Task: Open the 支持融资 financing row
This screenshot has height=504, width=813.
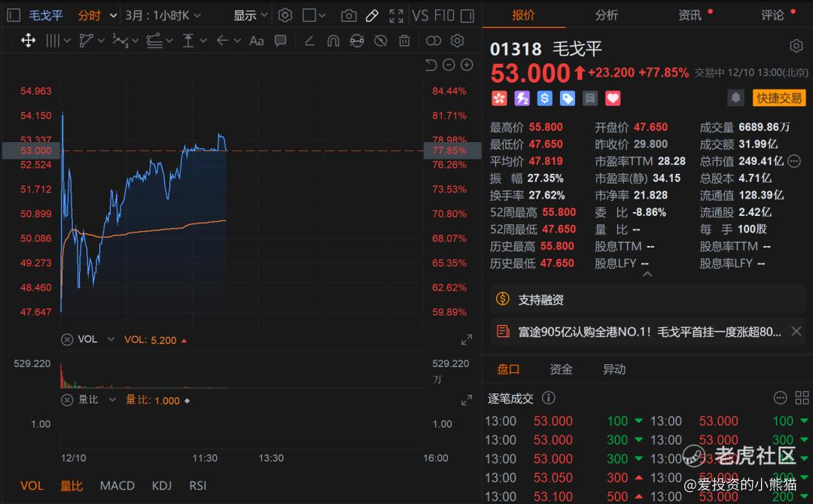Action: (x=647, y=299)
